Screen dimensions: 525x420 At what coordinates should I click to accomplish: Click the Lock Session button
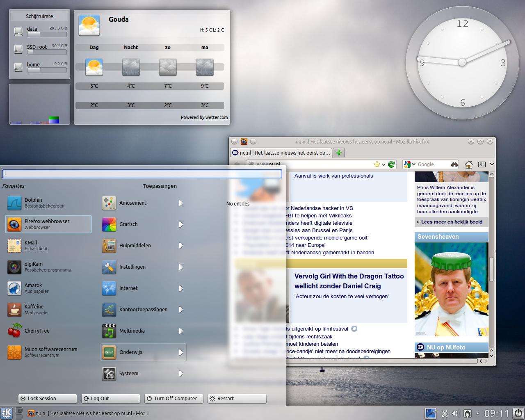pos(48,398)
